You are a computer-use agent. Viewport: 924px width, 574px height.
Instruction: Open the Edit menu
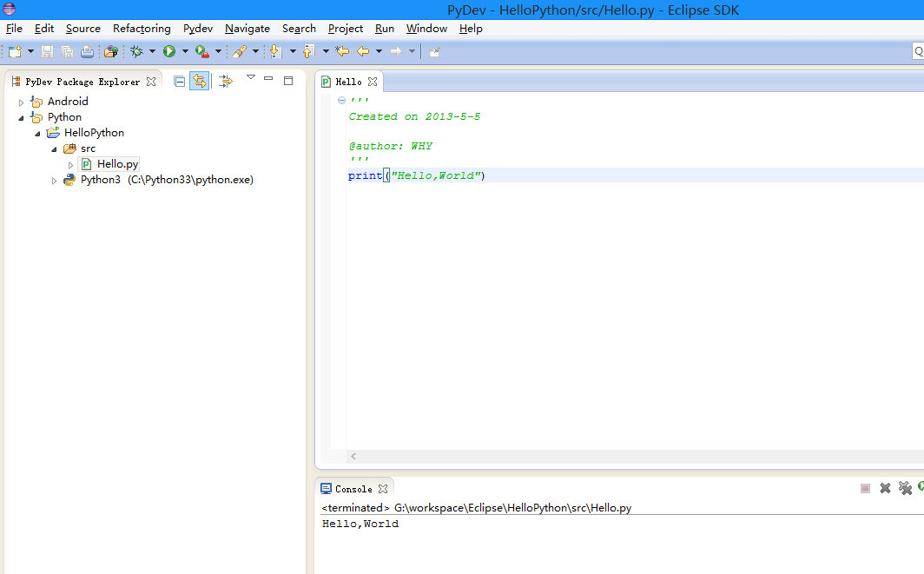click(44, 29)
